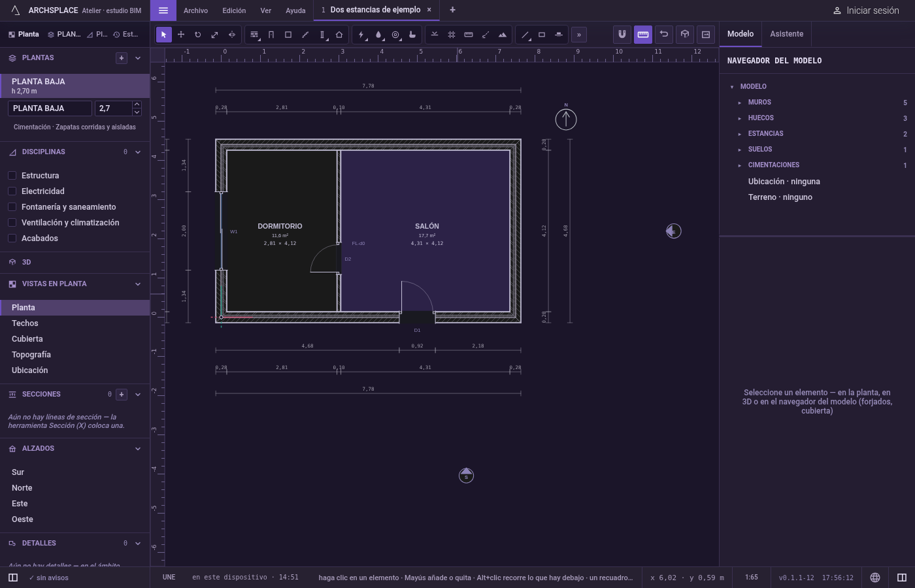
Task: Click the Iniciar sesión button
Action: point(866,10)
